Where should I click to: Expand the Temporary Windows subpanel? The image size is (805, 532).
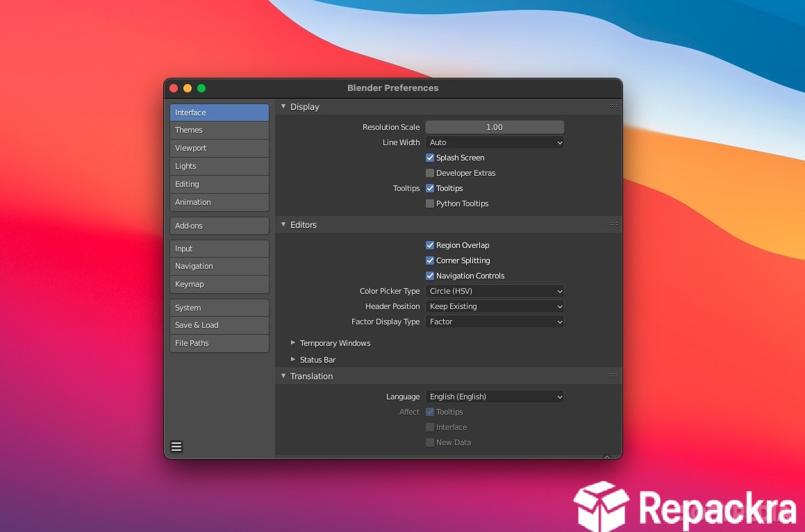tap(292, 342)
